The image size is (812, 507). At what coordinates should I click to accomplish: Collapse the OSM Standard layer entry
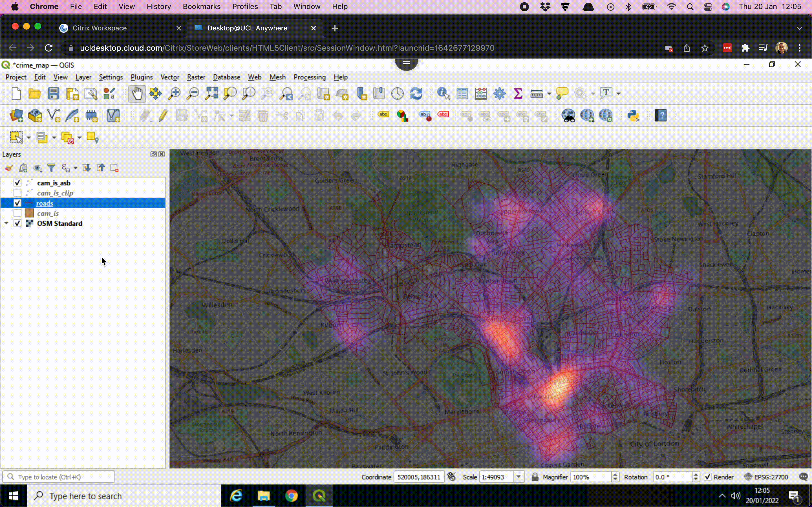click(6, 223)
